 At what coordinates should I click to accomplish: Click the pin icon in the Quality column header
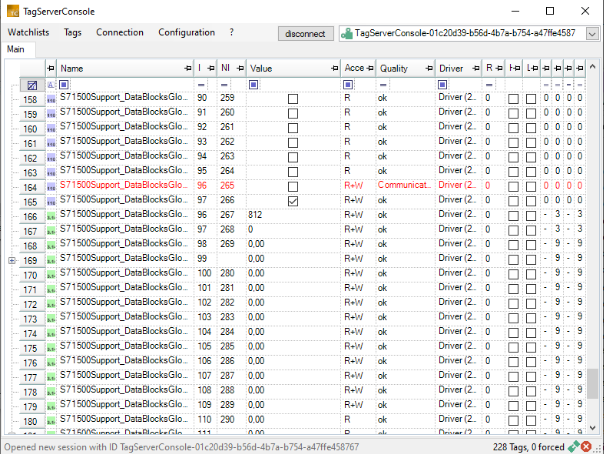pyautogui.click(x=429, y=69)
